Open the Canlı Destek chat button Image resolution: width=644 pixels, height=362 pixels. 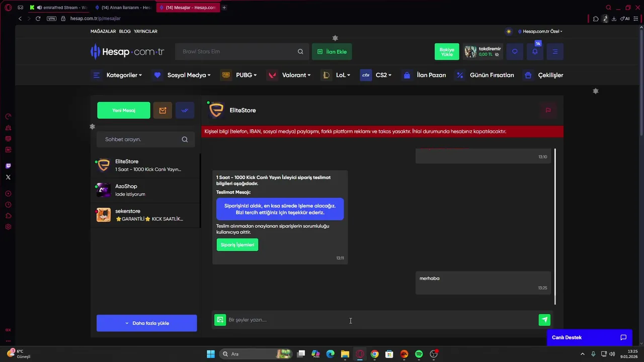[x=590, y=337]
